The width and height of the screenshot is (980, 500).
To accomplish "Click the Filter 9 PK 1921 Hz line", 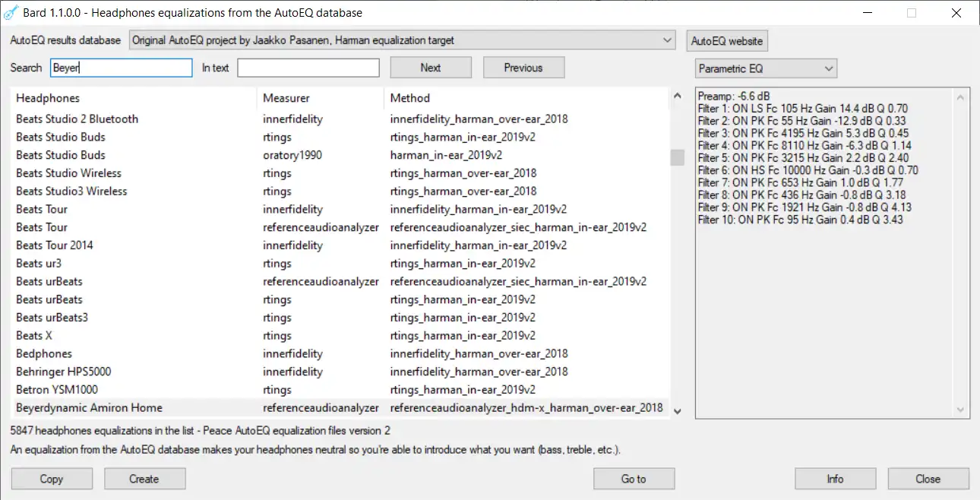I will coord(805,207).
